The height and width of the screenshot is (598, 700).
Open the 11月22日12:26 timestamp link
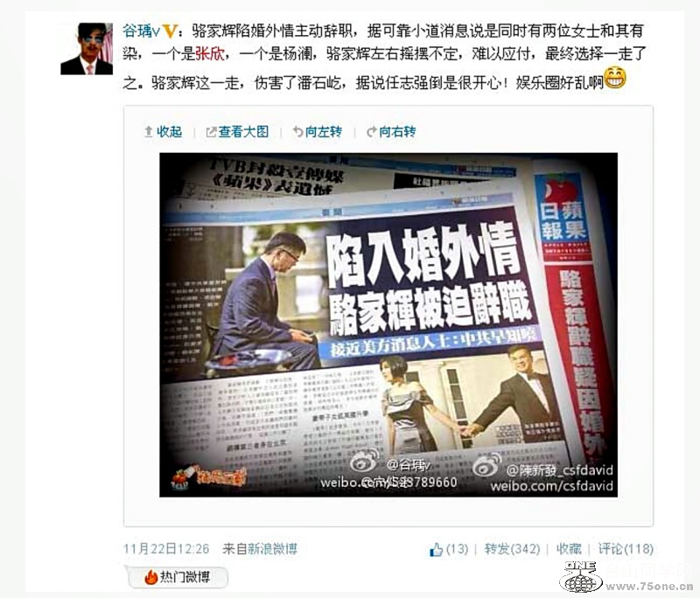click(166, 548)
